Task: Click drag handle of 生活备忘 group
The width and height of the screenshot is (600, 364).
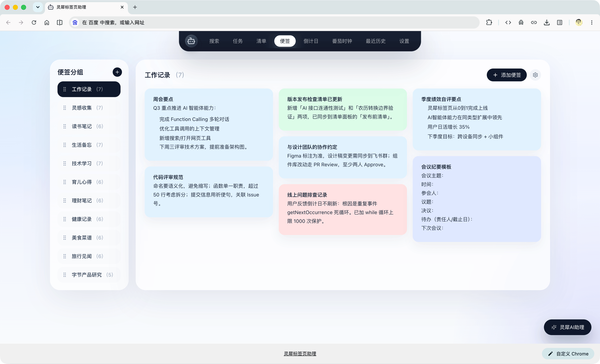Action: point(64,145)
